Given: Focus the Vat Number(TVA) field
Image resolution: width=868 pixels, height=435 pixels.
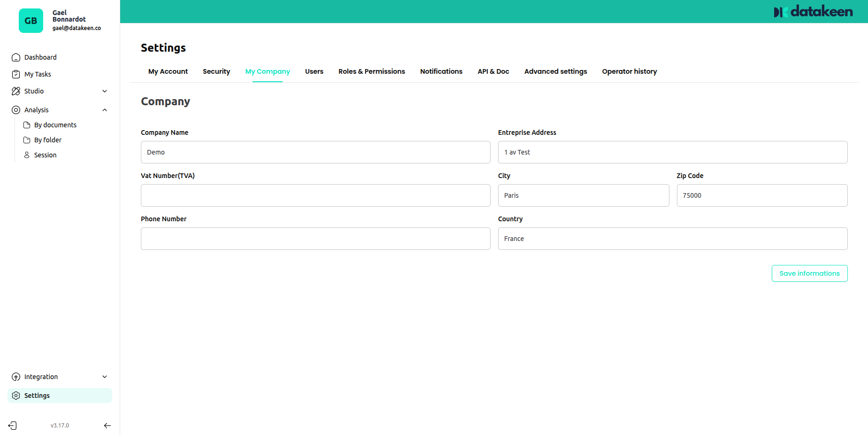Looking at the screenshot, I should [x=315, y=195].
